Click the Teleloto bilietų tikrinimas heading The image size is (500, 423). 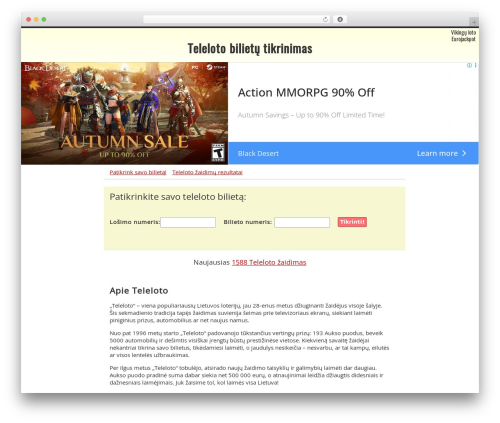250,48
